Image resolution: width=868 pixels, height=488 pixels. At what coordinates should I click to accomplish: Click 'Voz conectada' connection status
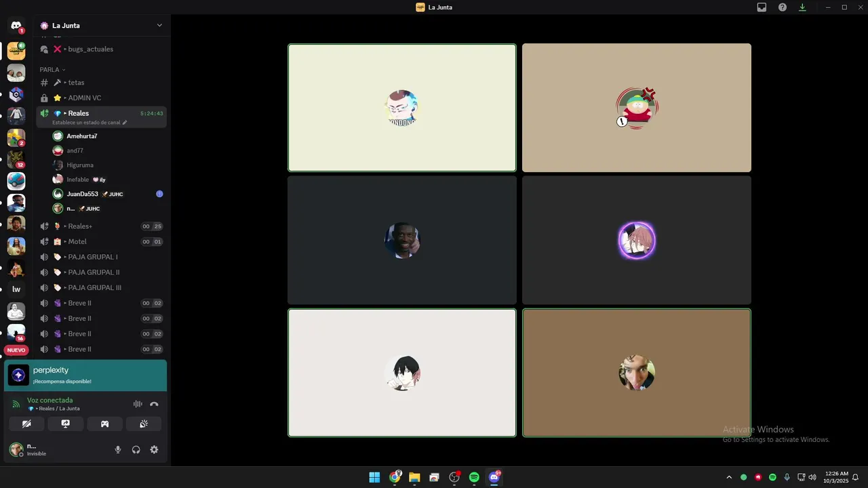[50, 401]
